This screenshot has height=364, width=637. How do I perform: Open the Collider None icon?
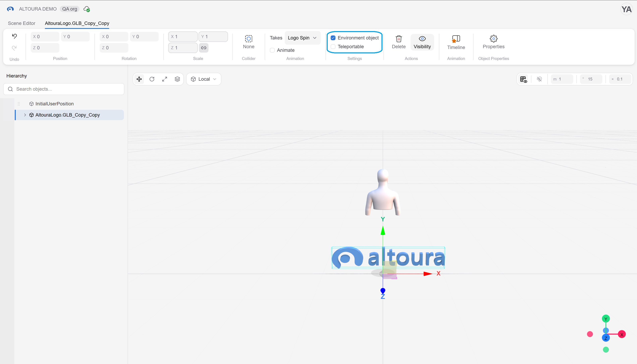pyautogui.click(x=249, y=39)
